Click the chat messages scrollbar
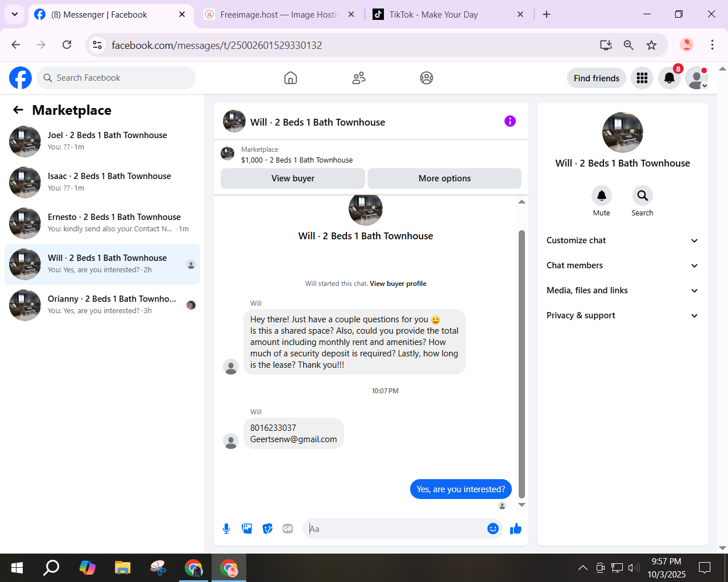The image size is (728, 582). [x=522, y=364]
